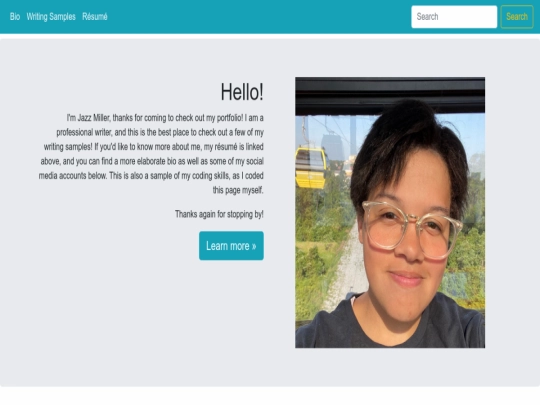Viewport: 540px width, 405px height.
Task: Focus the Search text field
Action: [x=454, y=17]
